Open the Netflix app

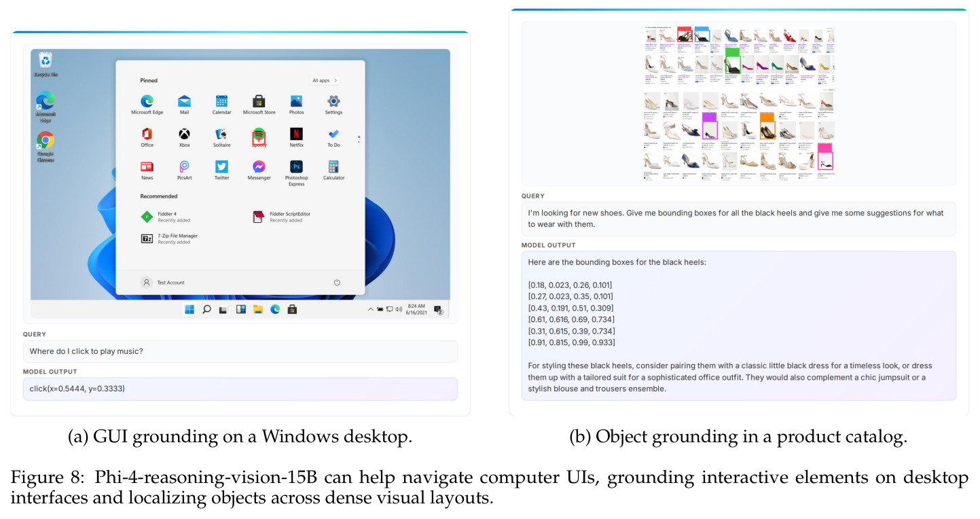coord(296,137)
